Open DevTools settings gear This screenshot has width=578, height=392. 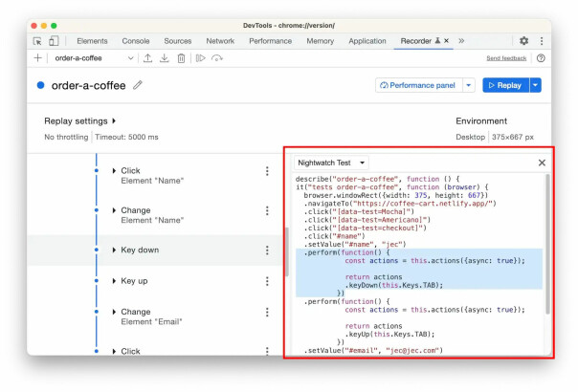point(523,41)
